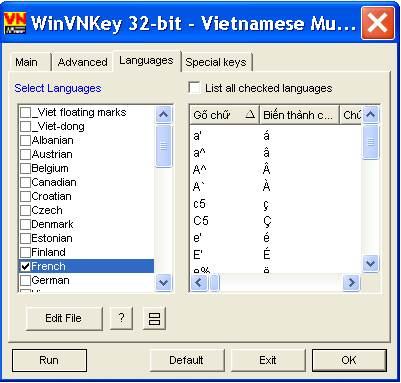
Task: Click the Default button
Action: tap(186, 360)
